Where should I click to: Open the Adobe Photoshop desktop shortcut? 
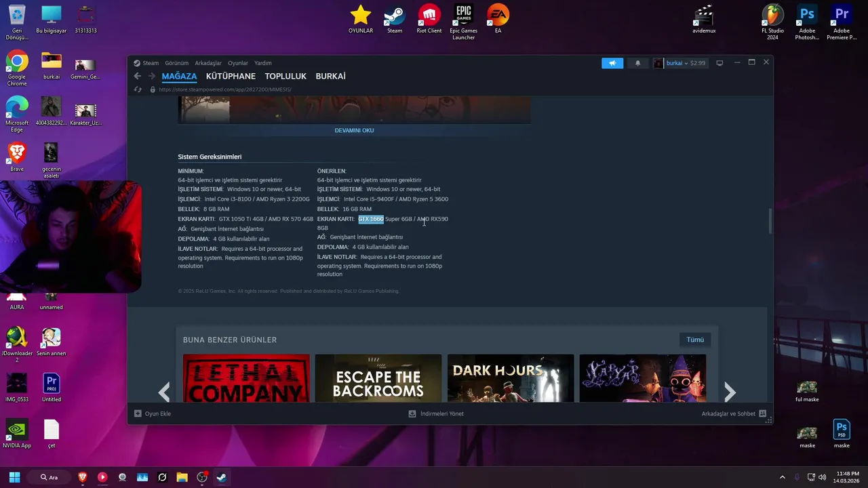point(807,22)
